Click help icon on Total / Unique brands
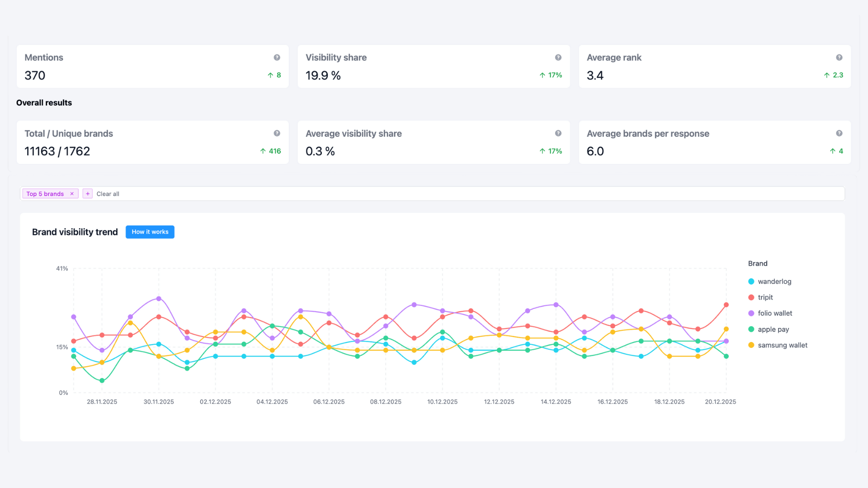Image resolution: width=868 pixels, height=488 pixels. (x=277, y=133)
